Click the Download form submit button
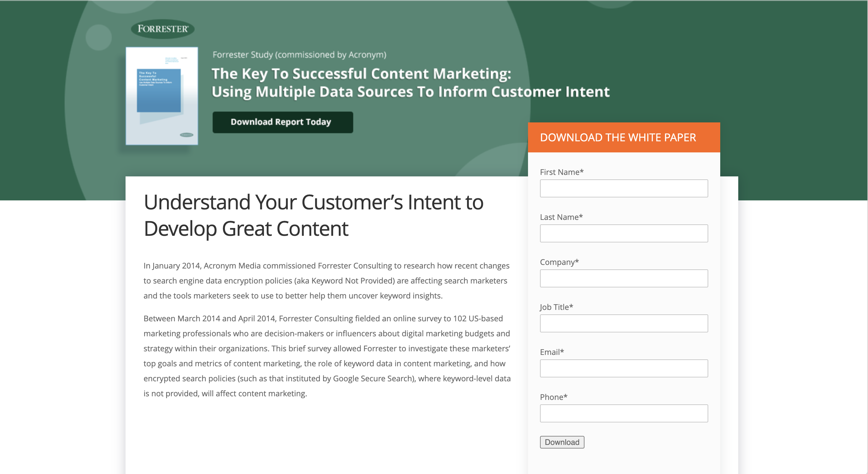This screenshot has height=474, width=868. (562, 442)
